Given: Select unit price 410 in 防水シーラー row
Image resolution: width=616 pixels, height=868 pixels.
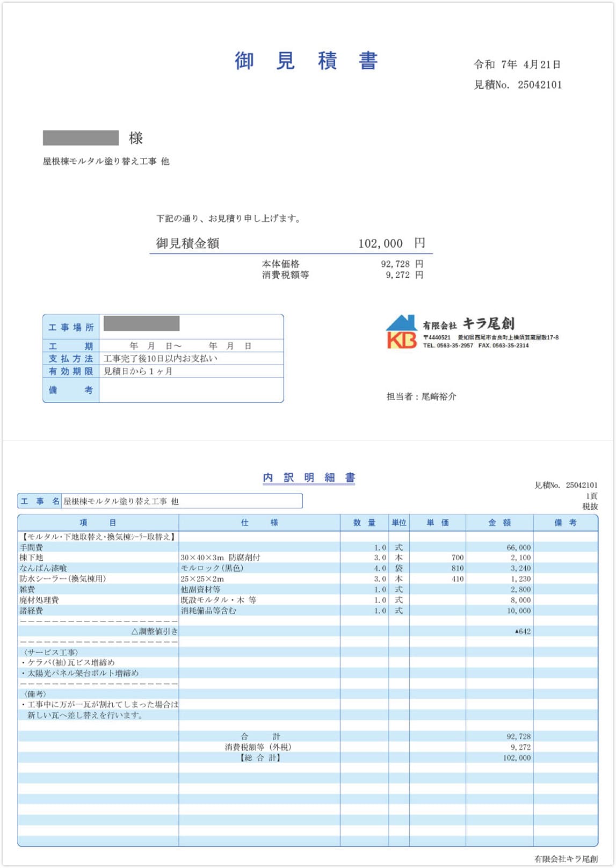Looking at the screenshot, I should [x=458, y=579].
